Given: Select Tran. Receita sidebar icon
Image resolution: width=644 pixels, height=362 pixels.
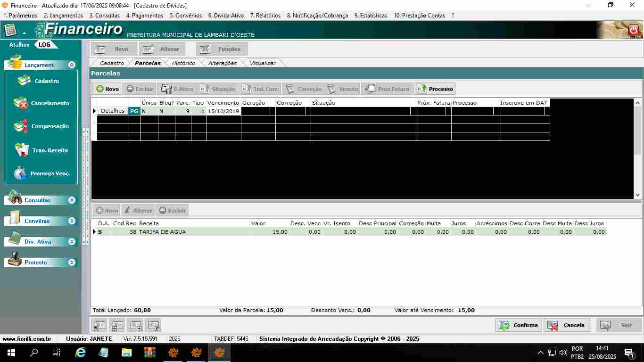Looking at the screenshot, I should coord(21,150).
